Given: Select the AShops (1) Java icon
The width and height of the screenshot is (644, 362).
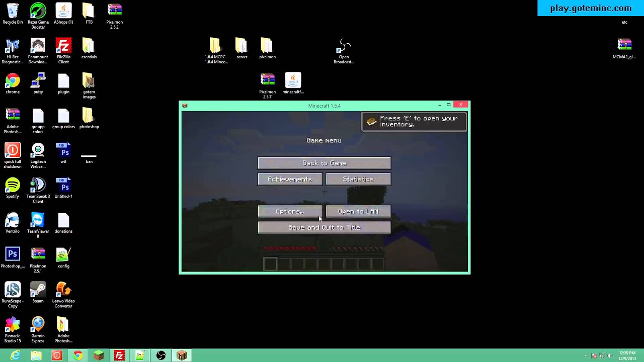Looking at the screenshot, I should click(x=63, y=14).
